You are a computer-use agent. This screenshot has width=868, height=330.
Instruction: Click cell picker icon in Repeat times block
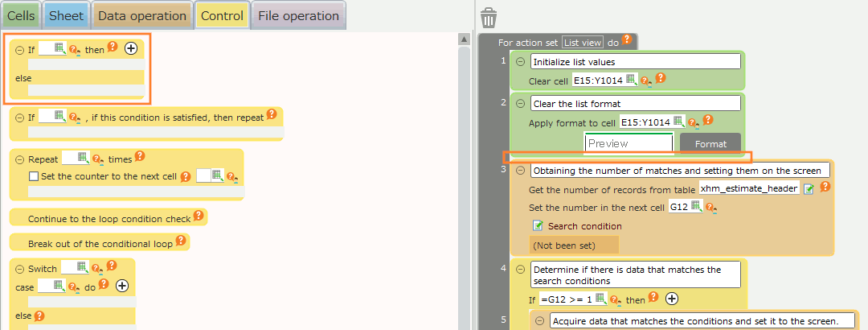point(82,159)
